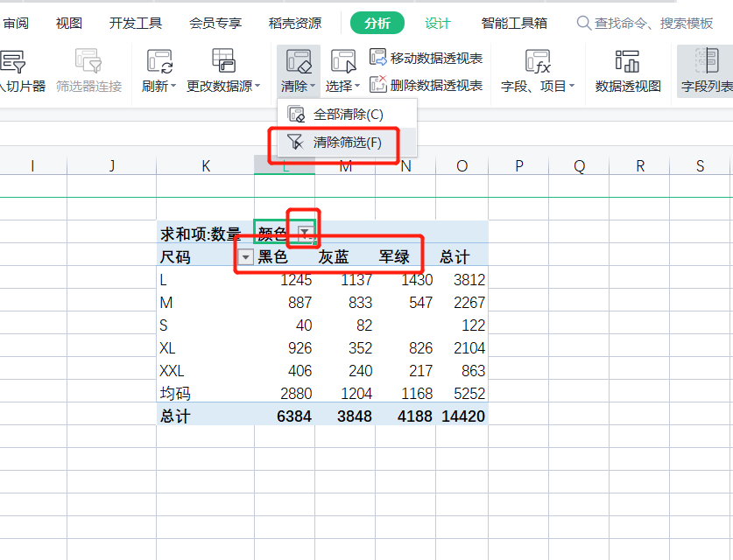Select the 分析 tab
The height and width of the screenshot is (560, 733).
377,23
